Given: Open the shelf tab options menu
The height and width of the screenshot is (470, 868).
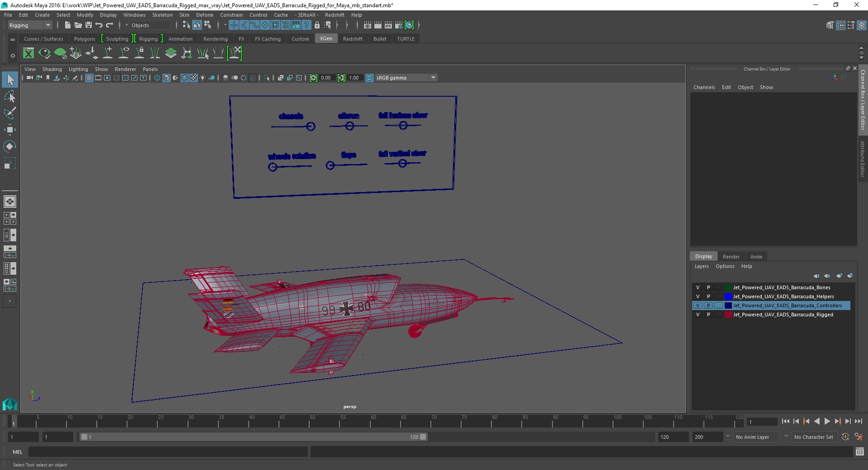Looking at the screenshot, I should click(x=13, y=40).
